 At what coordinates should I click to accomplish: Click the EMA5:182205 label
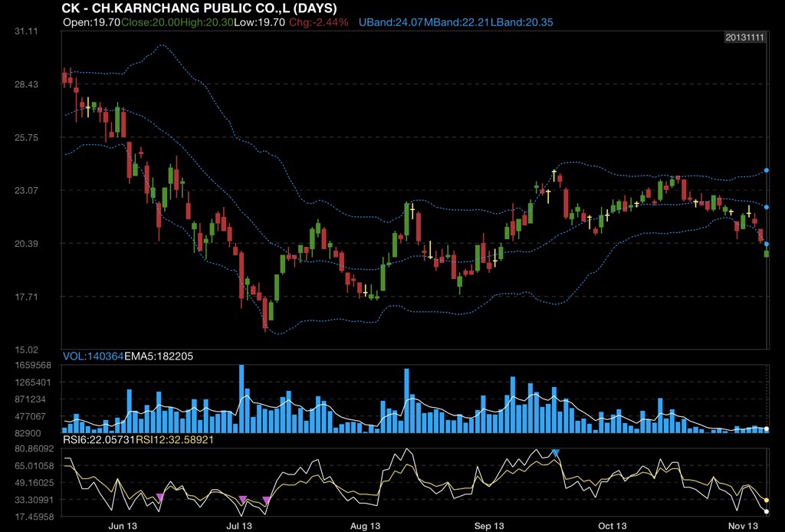[158, 356]
